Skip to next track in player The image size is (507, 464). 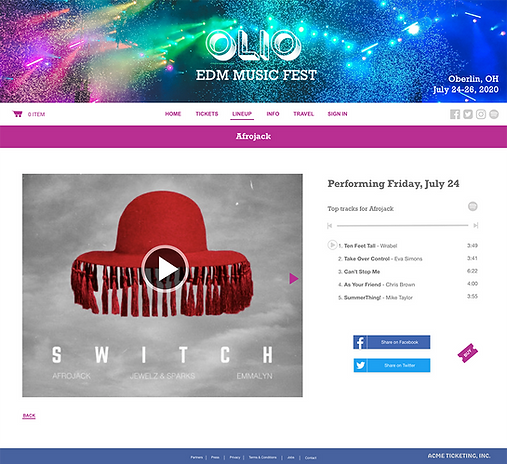click(476, 226)
